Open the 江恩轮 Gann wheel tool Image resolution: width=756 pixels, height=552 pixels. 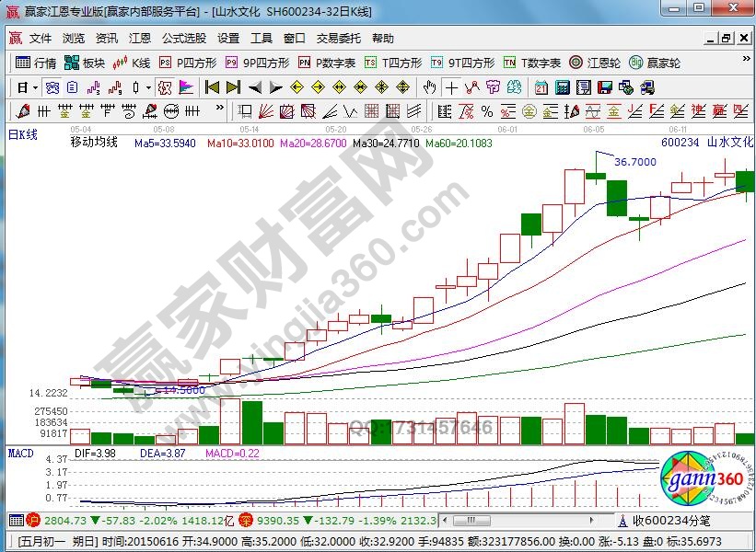[594, 63]
